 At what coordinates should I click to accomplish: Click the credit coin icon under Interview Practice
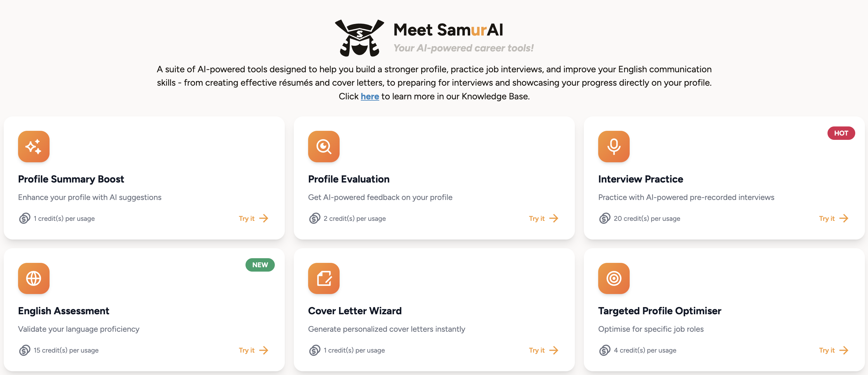tap(604, 218)
